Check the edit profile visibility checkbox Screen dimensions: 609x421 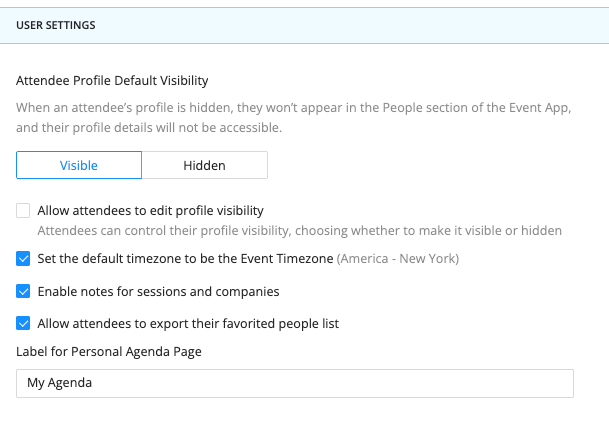point(23,210)
